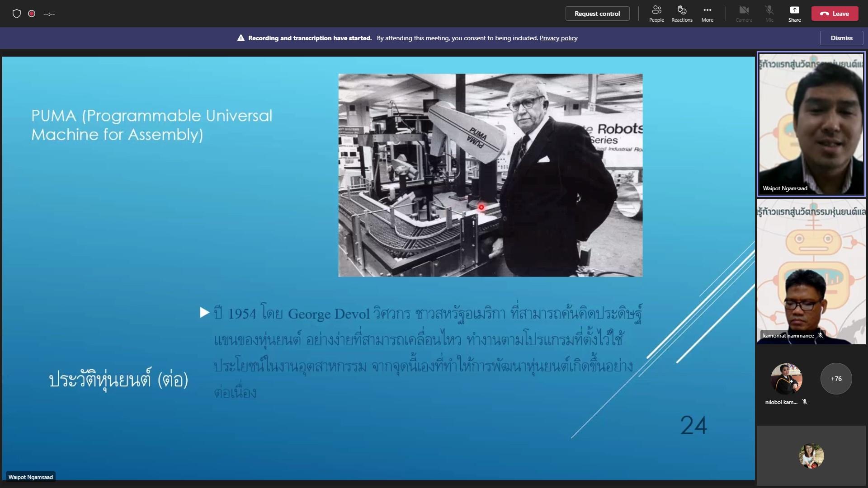Open the Reactions menu

click(x=682, y=14)
